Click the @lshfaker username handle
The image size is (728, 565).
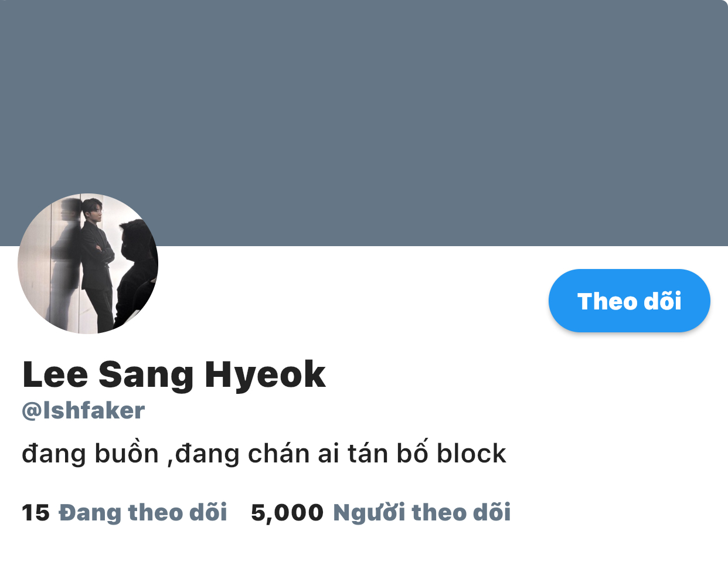(83, 411)
